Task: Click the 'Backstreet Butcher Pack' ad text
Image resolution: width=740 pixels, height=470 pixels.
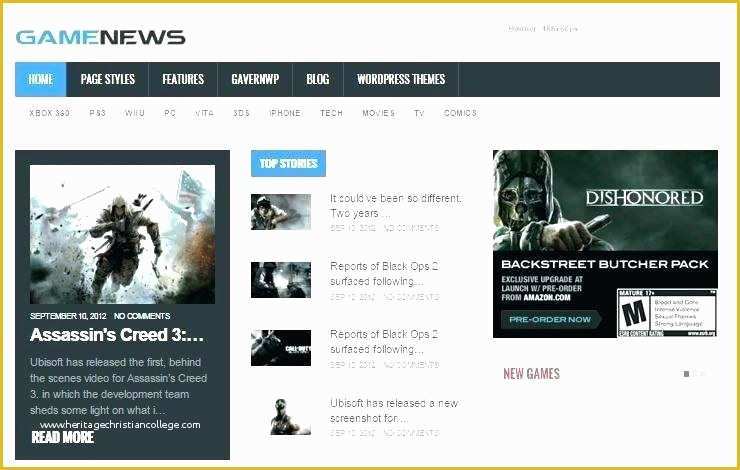Action: coord(605,264)
